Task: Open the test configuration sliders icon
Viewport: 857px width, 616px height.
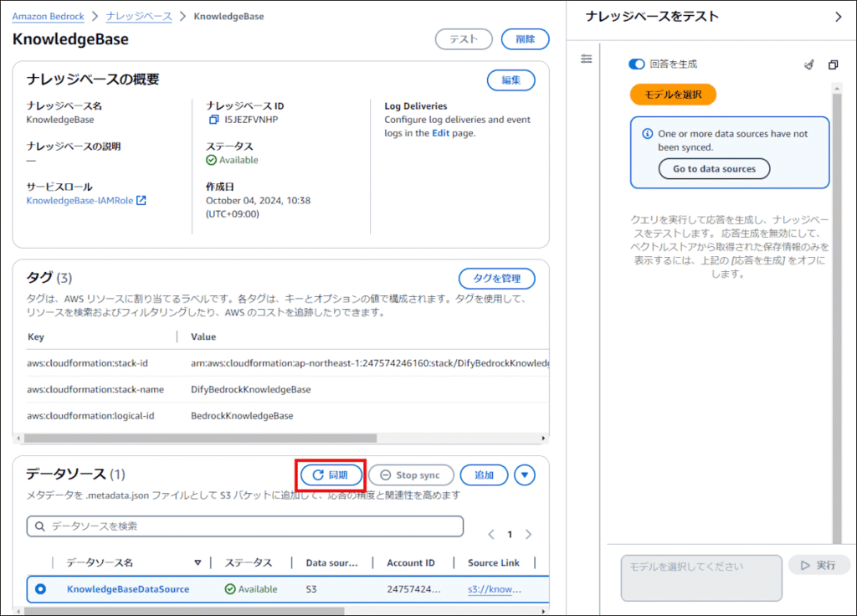Action: click(586, 59)
